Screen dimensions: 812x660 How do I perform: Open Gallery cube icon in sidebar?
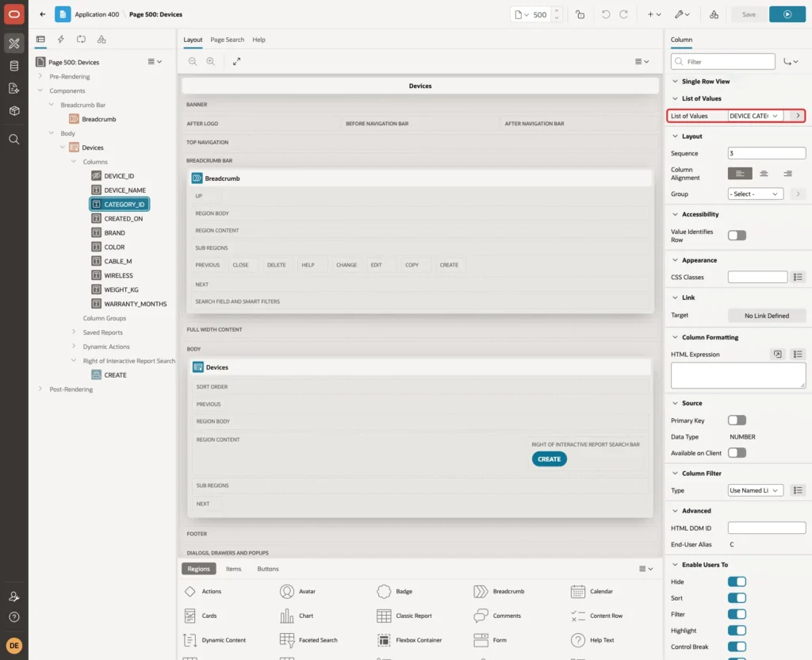14,111
